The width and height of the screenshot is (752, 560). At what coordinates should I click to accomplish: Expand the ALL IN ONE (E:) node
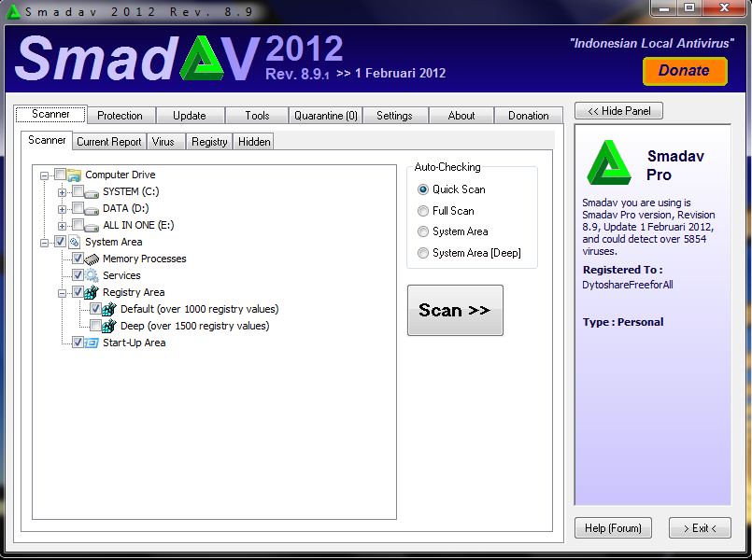click(62, 226)
